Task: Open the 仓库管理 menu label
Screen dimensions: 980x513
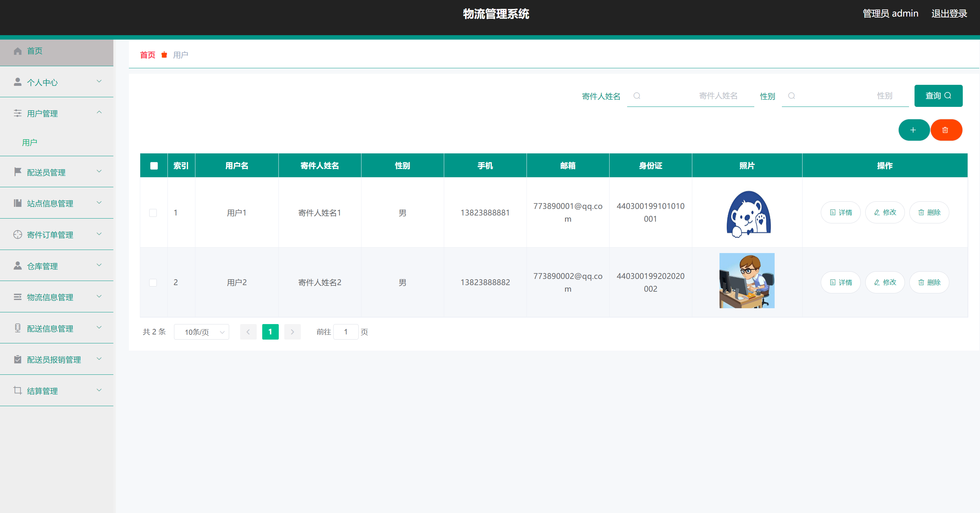Action: (42, 266)
